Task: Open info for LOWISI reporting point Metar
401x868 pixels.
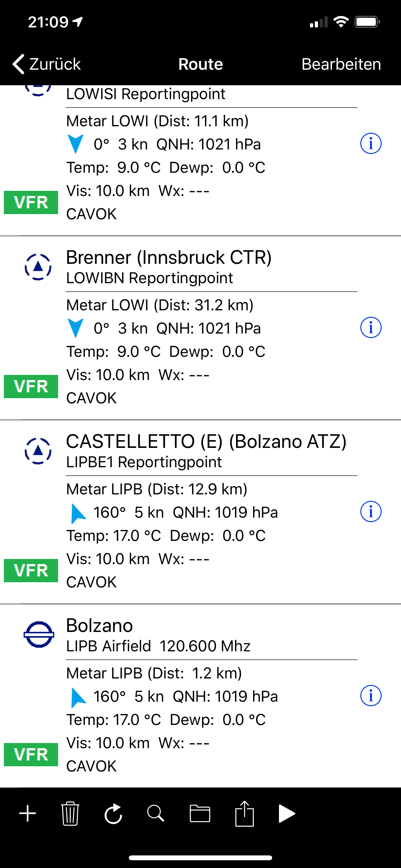Action: [371, 144]
